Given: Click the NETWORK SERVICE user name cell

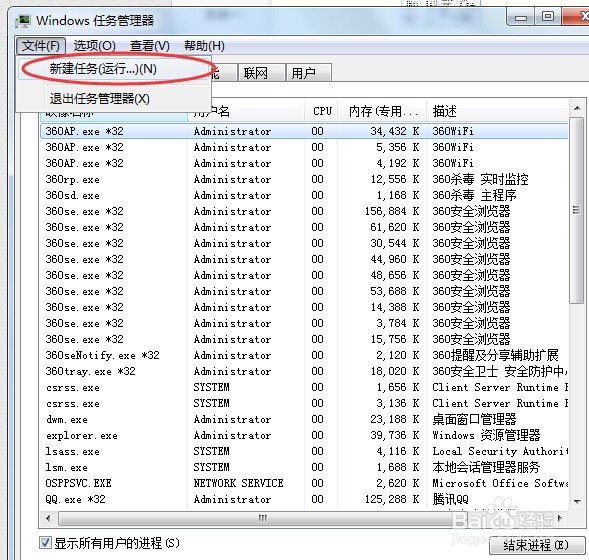Looking at the screenshot, I should [x=239, y=483].
